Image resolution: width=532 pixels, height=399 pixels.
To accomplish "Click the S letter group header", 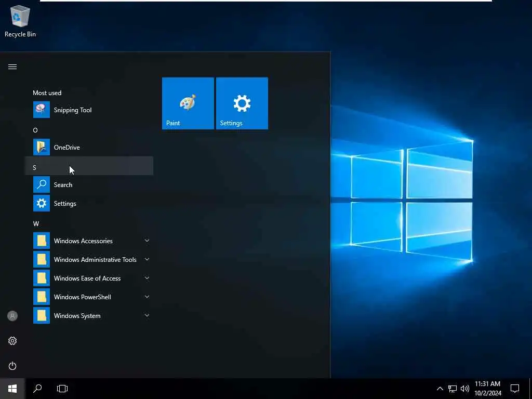I will [x=89, y=166].
